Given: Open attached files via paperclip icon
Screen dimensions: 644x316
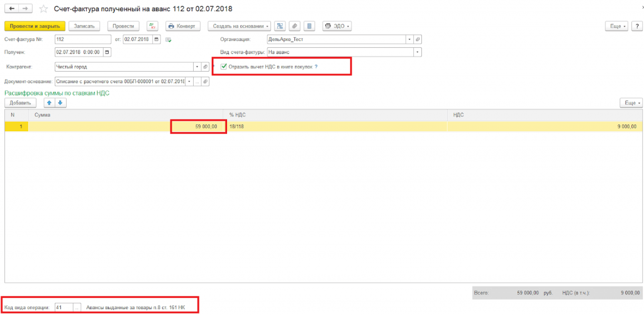Looking at the screenshot, I should [294, 26].
